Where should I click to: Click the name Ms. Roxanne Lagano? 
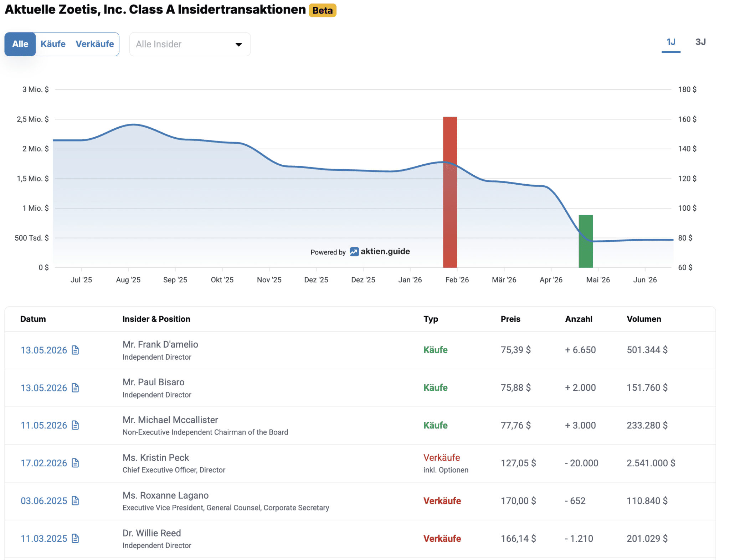(x=165, y=495)
